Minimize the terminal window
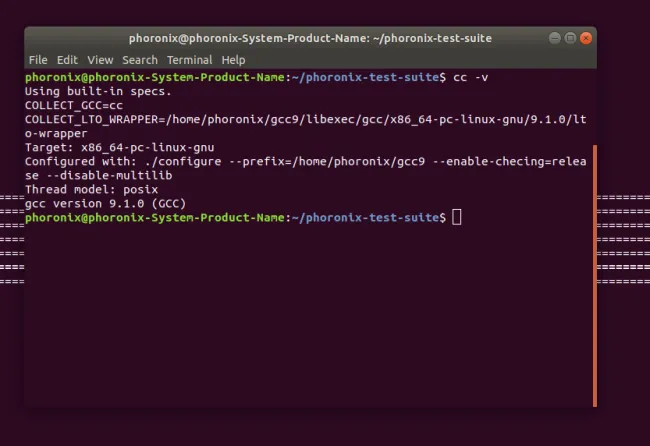This screenshot has width=650, height=446. 553,38
